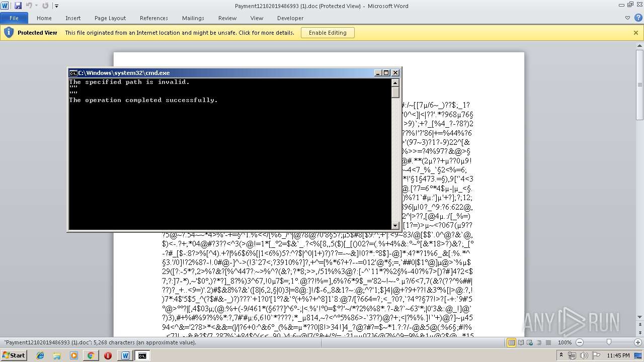Maximize the cmd.exe window
Viewport: 644px width, 362px height.
point(386,73)
